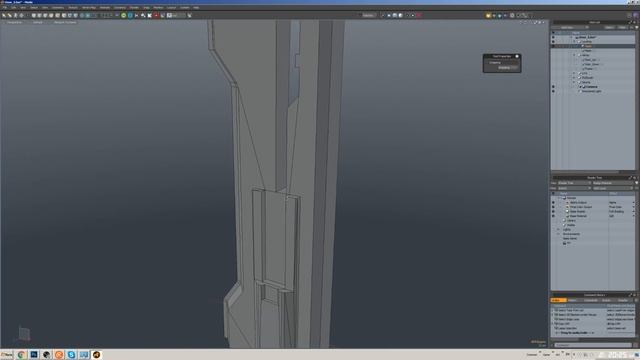Collapse the second group folder in Item List

pyautogui.click(x=574, y=55)
